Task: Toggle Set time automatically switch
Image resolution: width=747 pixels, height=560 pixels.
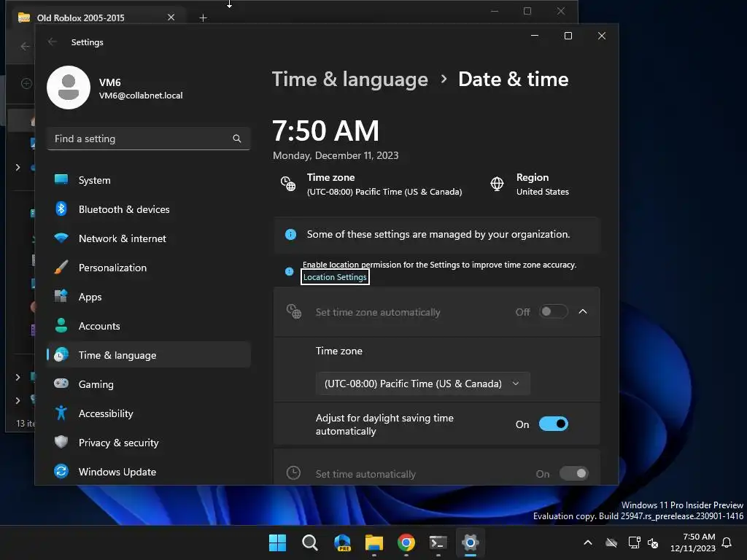Action: pyautogui.click(x=574, y=473)
